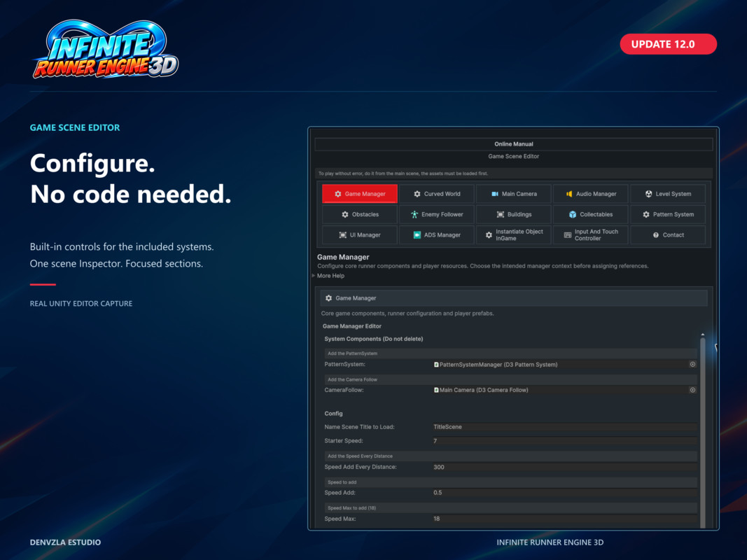This screenshot has height=560, width=747.
Task: Click the Game Manager tab gear icon
Action: click(337, 194)
